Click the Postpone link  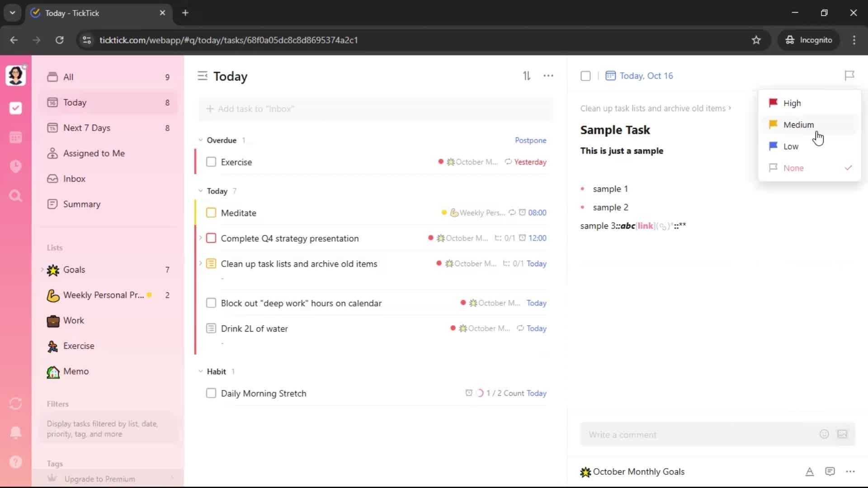pos(530,140)
